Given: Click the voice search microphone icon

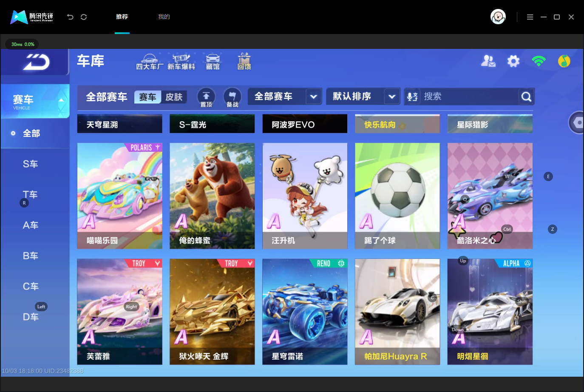Looking at the screenshot, I should coord(412,97).
